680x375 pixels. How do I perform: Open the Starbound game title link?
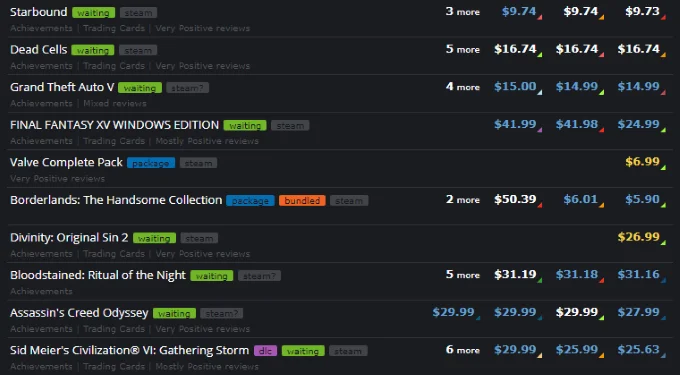(39, 12)
